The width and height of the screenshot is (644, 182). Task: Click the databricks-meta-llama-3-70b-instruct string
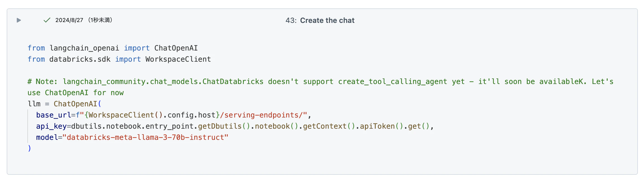(x=145, y=137)
